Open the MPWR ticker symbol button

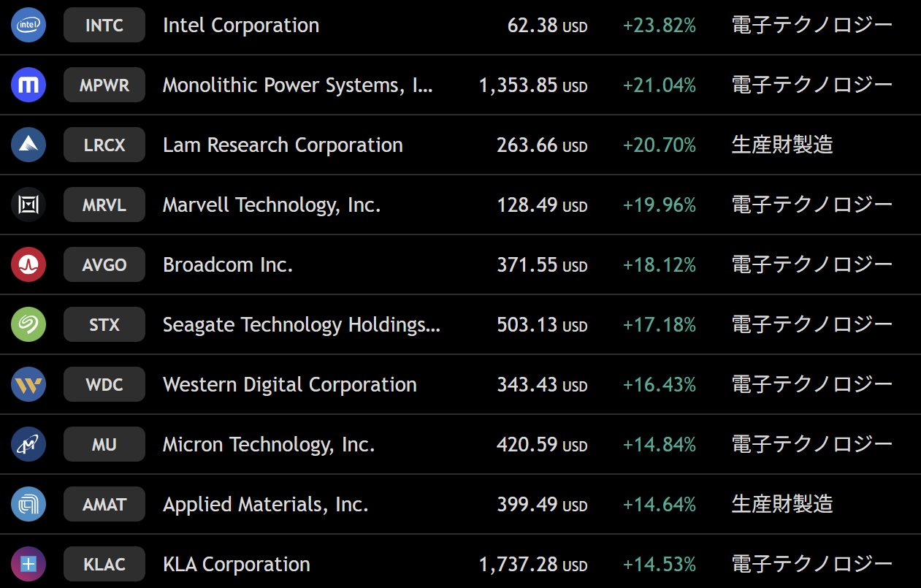[104, 85]
